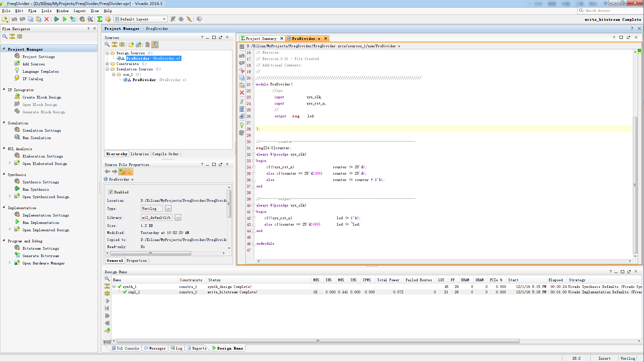Switch to the Tcl Console tab
The width and height of the screenshot is (644, 362).
(125, 348)
